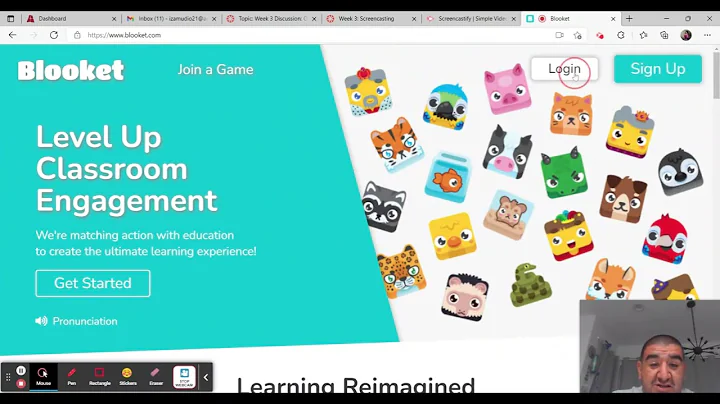Toggle the Stop Webcam button
Viewport: 720px width, 404px height.
click(184, 377)
